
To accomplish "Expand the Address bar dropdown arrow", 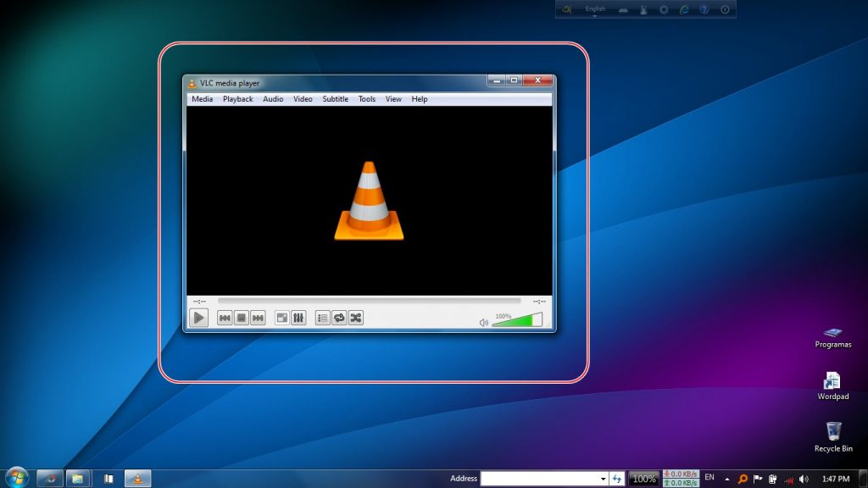I will coord(603,479).
